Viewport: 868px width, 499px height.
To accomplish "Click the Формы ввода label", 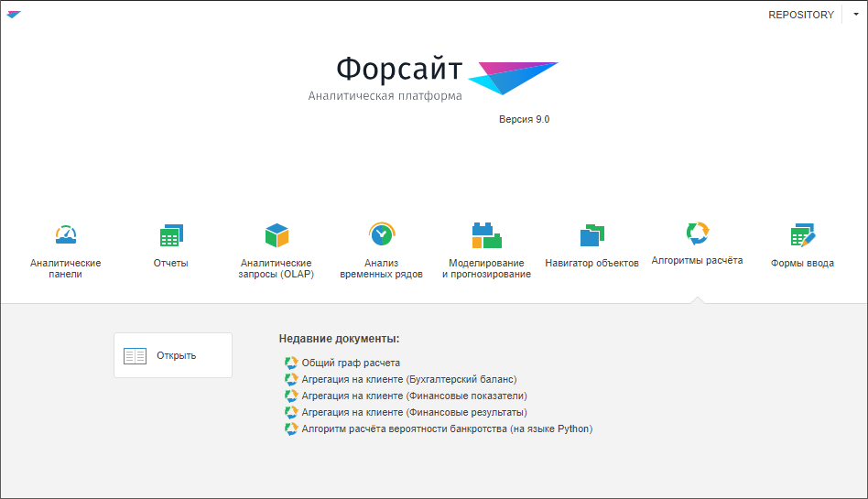I will tap(802, 263).
